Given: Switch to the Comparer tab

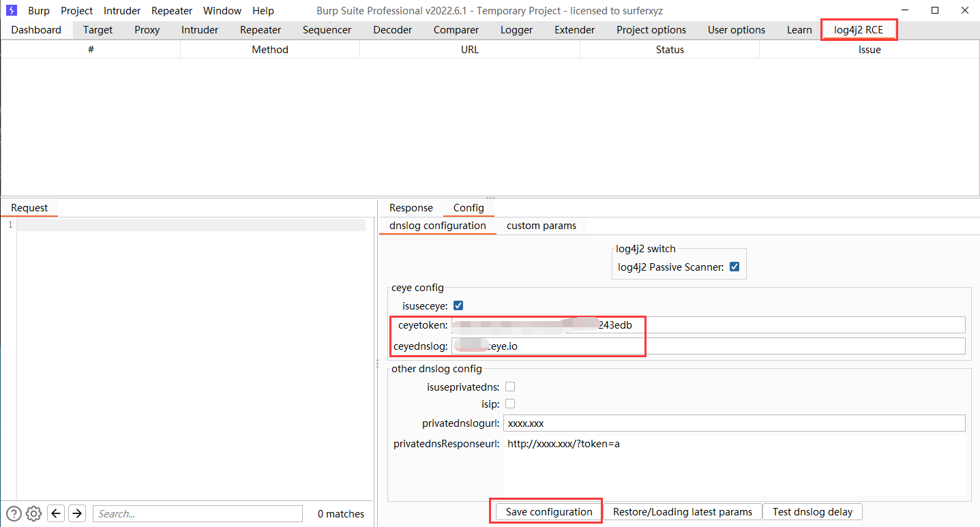Looking at the screenshot, I should pyautogui.click(x=456, y=30).
